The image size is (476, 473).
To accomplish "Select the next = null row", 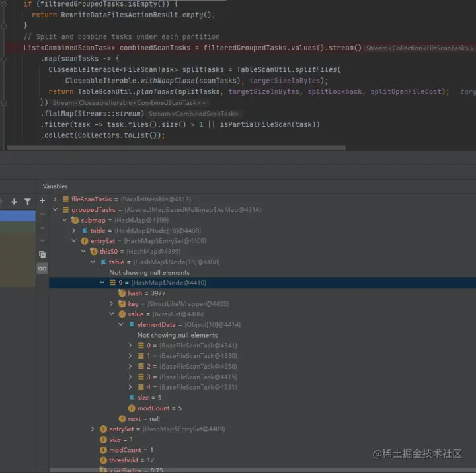I will [x=262, y=418].
